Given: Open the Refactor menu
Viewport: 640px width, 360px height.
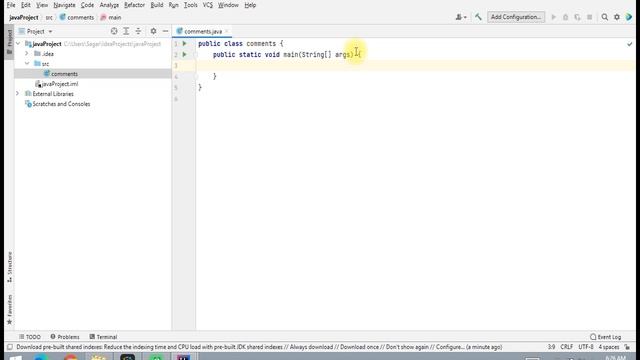Looking at the screenshot, I should coord(134,5).
